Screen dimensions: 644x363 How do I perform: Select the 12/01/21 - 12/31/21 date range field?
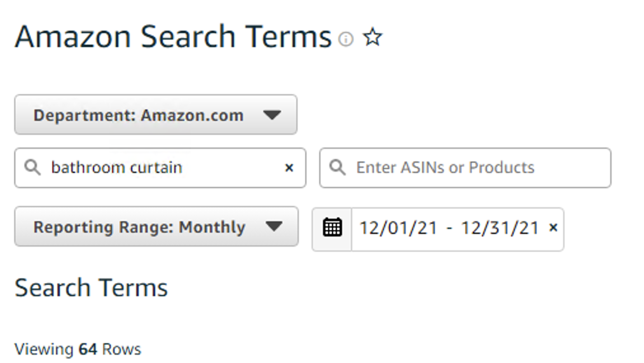[x=449, y=228]
